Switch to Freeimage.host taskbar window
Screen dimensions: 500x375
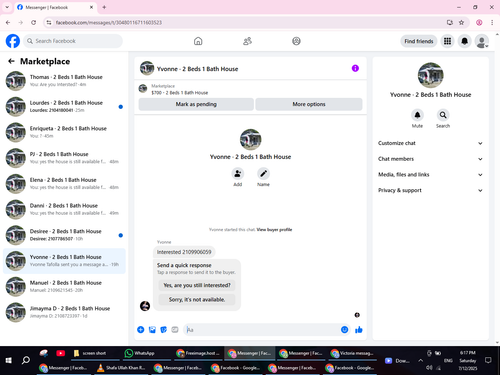click(199, 353)
